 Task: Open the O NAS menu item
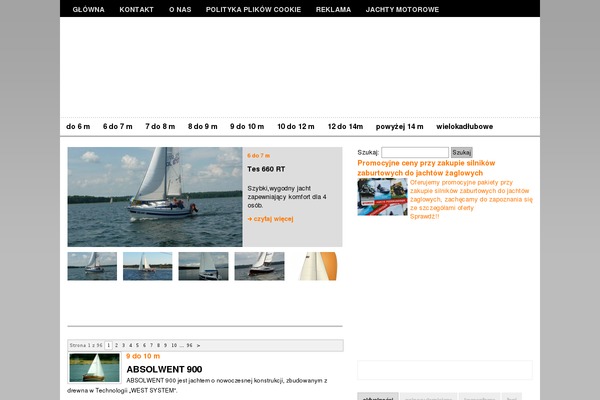click(x=180, y=10)
